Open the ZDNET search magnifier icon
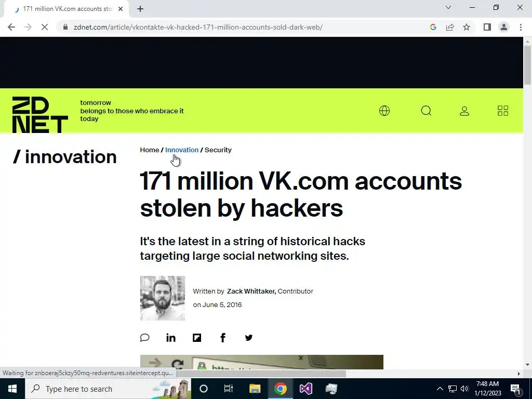532x399 pixels. (x=426, y=111)
